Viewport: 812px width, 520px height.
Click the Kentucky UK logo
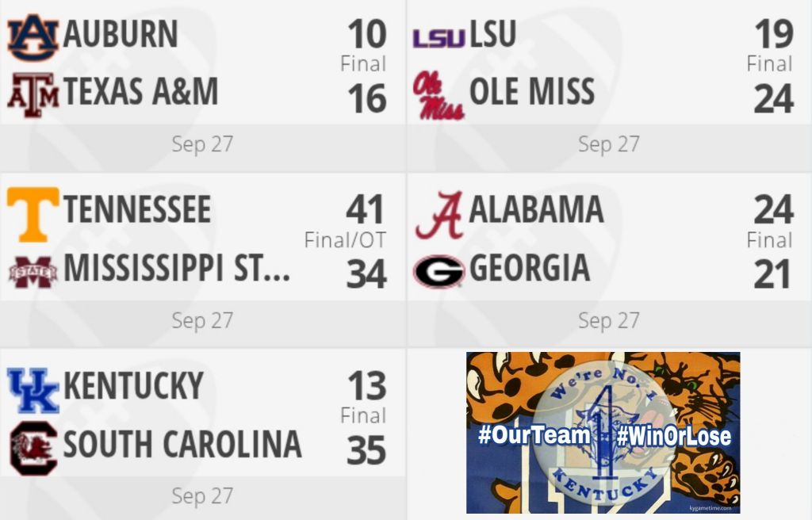tap(33, 390)
